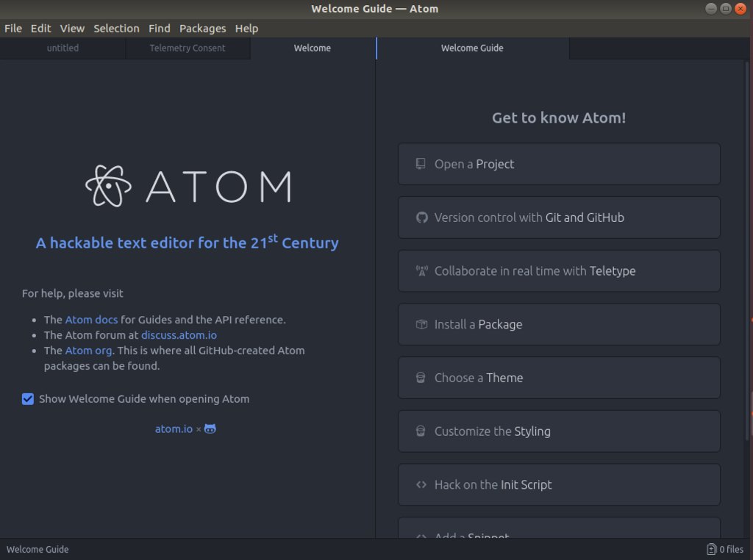Click the package box icon

(421, 324)
